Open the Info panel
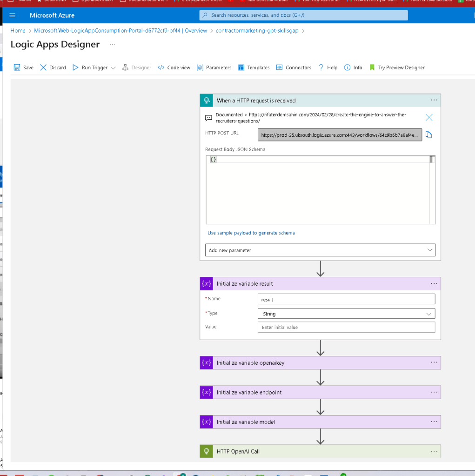 (x=353, y=67)
